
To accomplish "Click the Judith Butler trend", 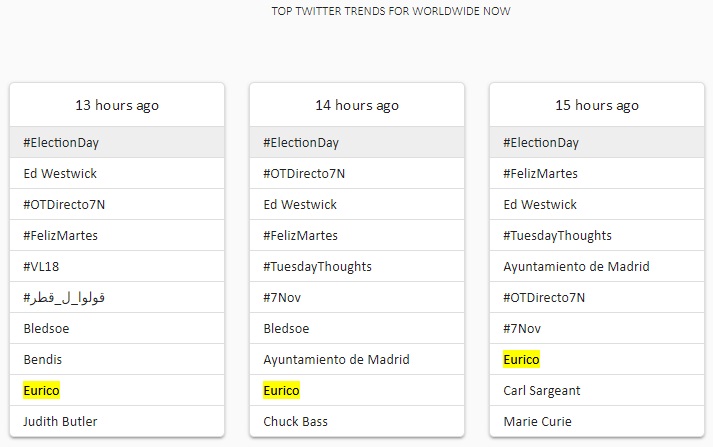I will pos(60,421).
